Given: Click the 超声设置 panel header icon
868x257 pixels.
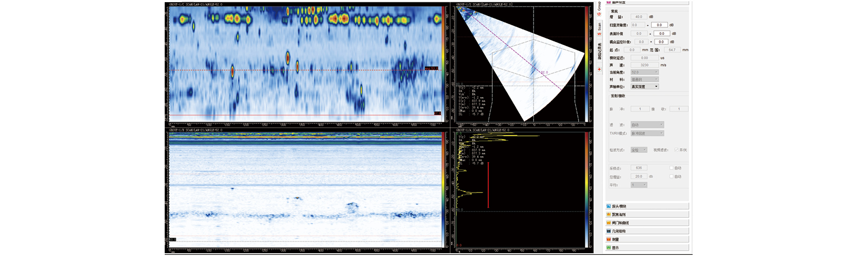Looking at the screenshot, I should click(609, 2).
